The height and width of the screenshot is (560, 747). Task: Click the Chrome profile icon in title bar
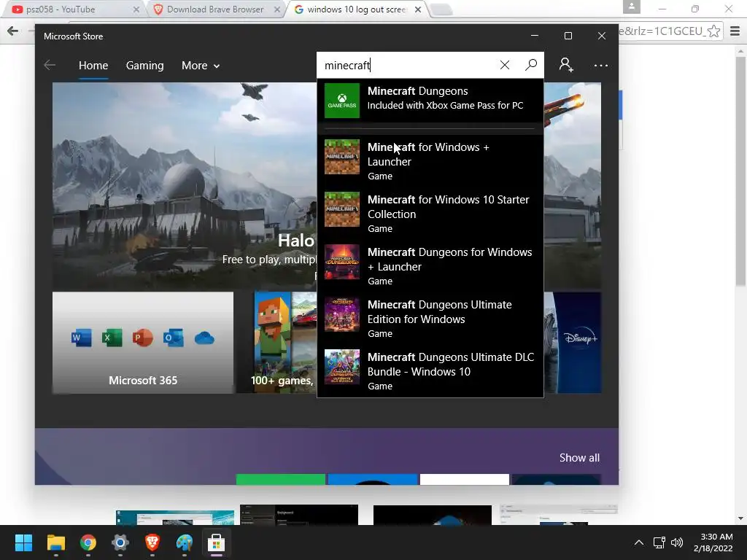[632, 7]
